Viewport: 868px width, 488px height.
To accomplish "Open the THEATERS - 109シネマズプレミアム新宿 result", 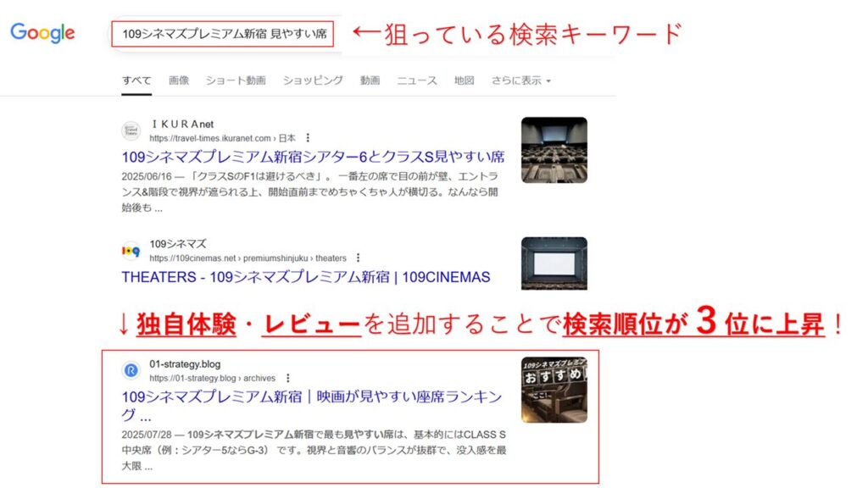I will pos(306,277).
